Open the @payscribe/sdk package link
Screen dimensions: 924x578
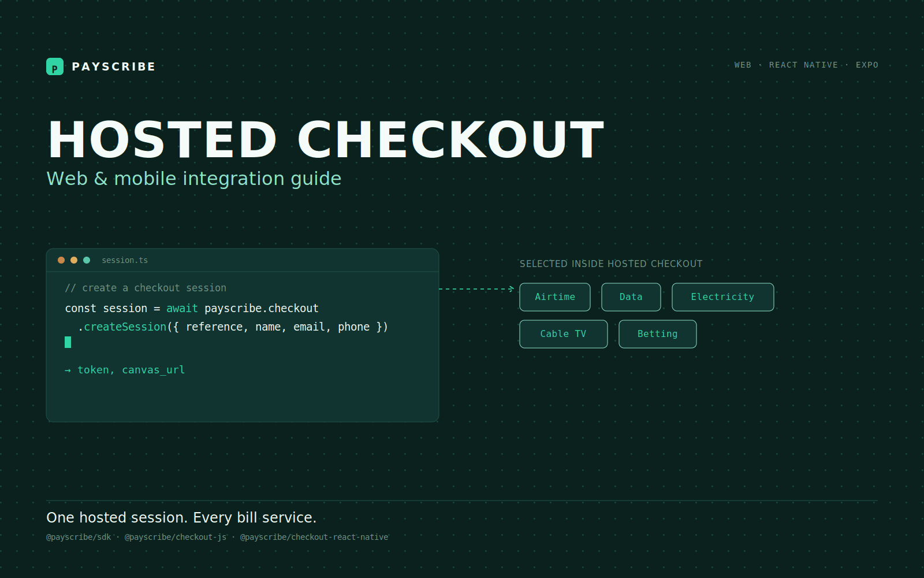79,537
